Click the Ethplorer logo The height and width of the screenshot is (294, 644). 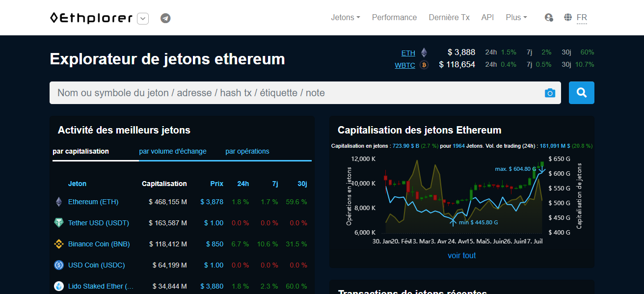click(x=91, y=18)
